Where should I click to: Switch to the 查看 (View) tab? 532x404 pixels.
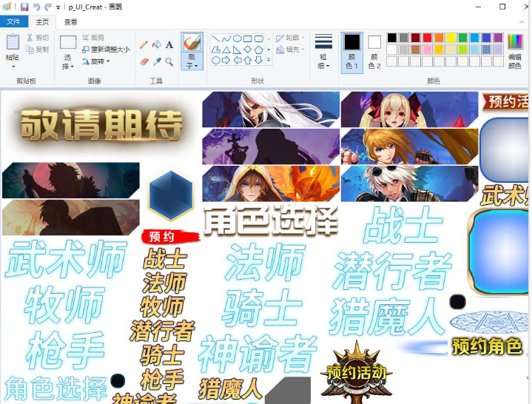click(70, 22)
